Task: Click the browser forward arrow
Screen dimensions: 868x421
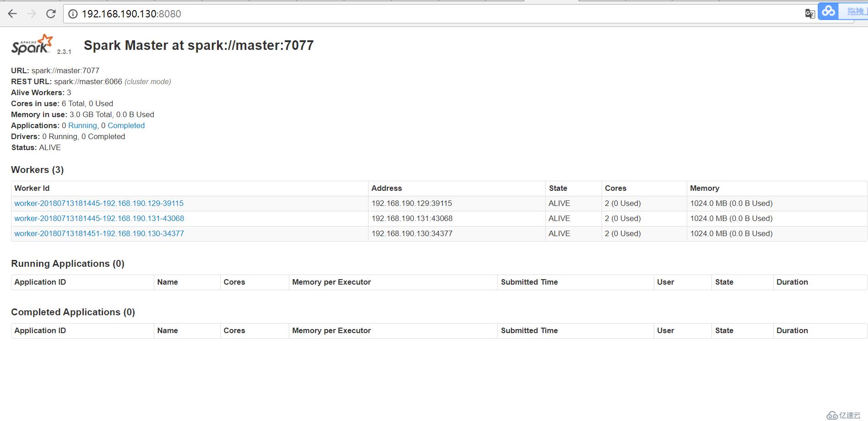Action: (32, 14)
